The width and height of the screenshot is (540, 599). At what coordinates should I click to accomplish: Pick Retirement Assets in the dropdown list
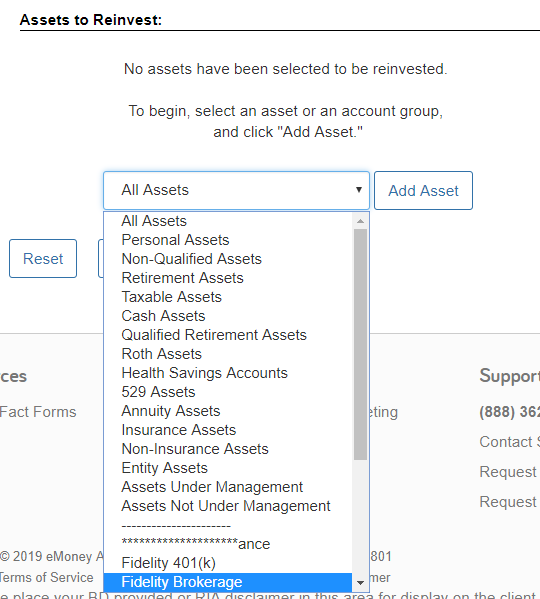[x=228, y=278]
